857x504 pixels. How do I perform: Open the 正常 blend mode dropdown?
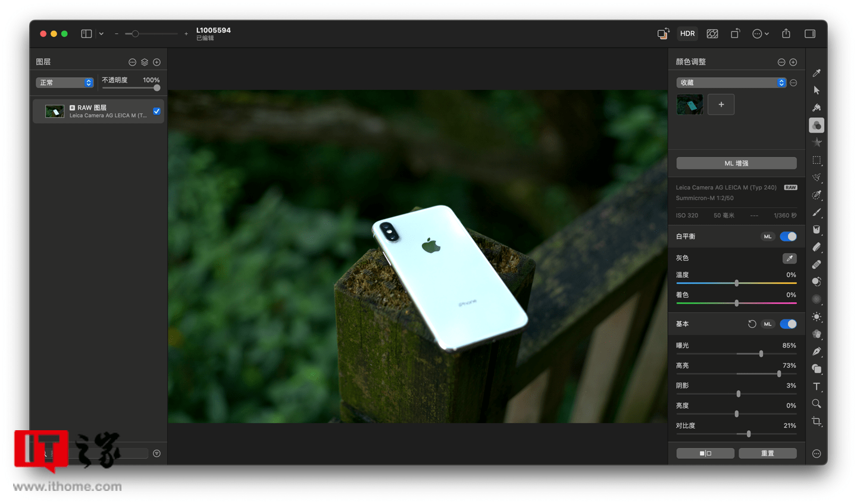click(x=64, y=83)
